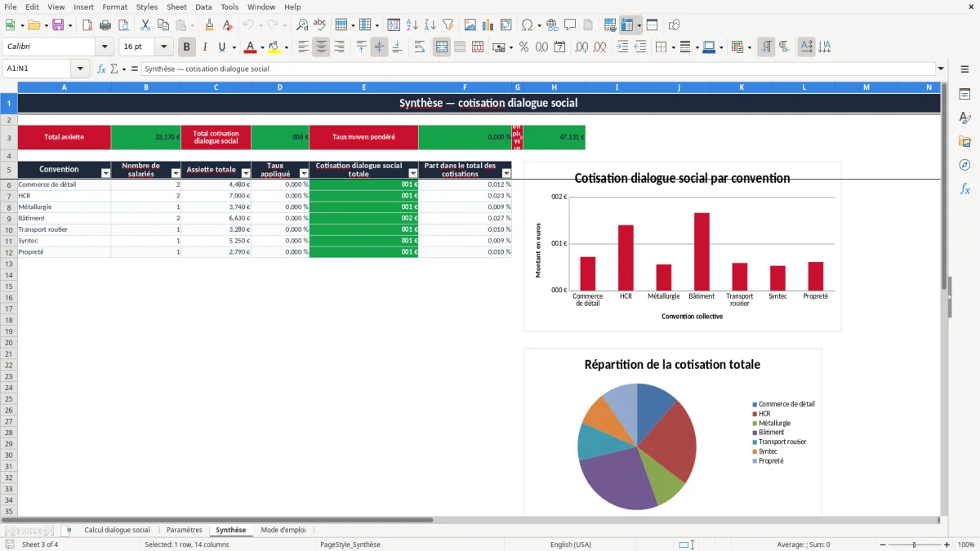Click the zoom slider in status bar
The width and height of the screenshot is (980, 551).
(x=914, y=544)
